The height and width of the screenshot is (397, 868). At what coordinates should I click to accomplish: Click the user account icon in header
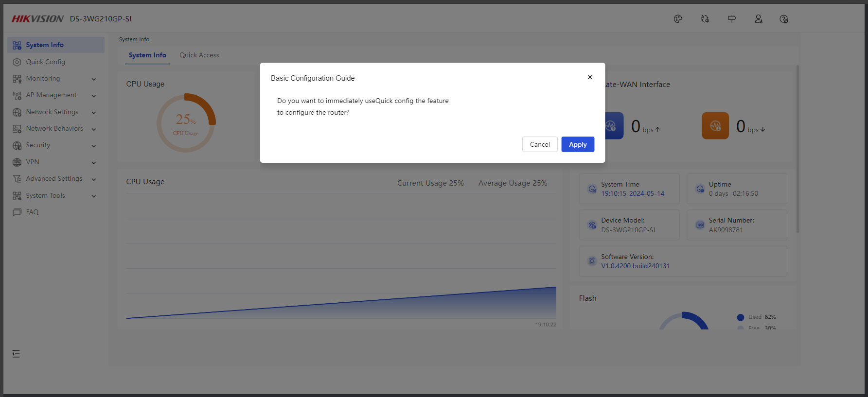(758, 19)
